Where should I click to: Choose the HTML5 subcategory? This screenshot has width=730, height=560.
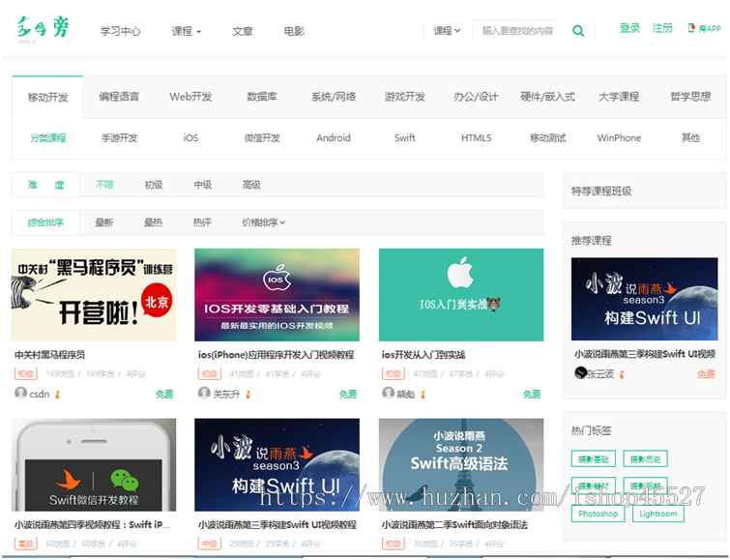[476, 138]
